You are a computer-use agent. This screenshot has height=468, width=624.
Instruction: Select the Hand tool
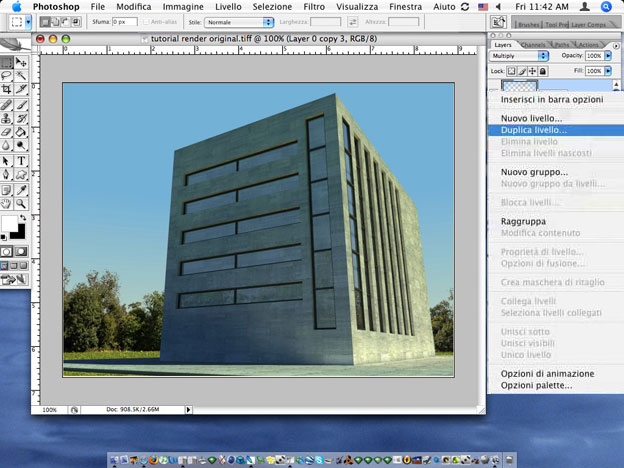coord(7,203)
